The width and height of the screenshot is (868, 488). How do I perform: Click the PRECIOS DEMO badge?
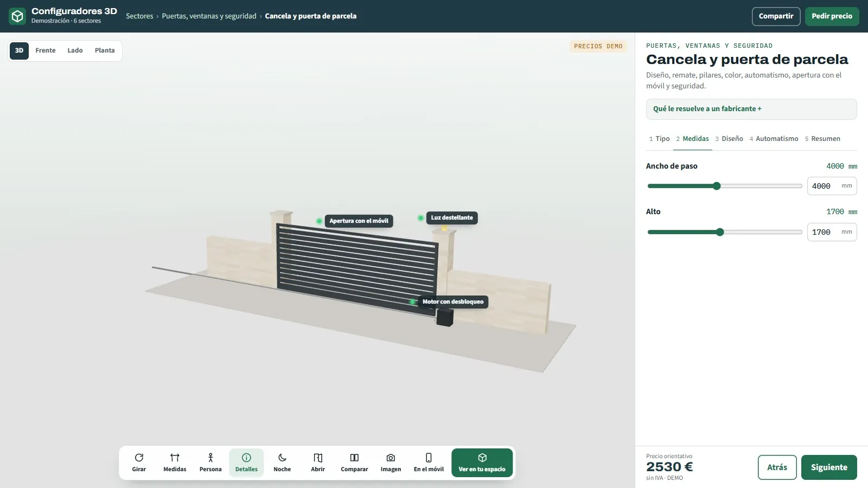pyautogui.click(x=598, y=47)
